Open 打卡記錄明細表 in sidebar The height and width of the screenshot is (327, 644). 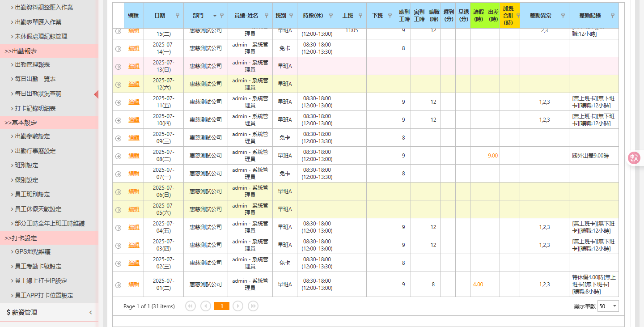(35, 108)
